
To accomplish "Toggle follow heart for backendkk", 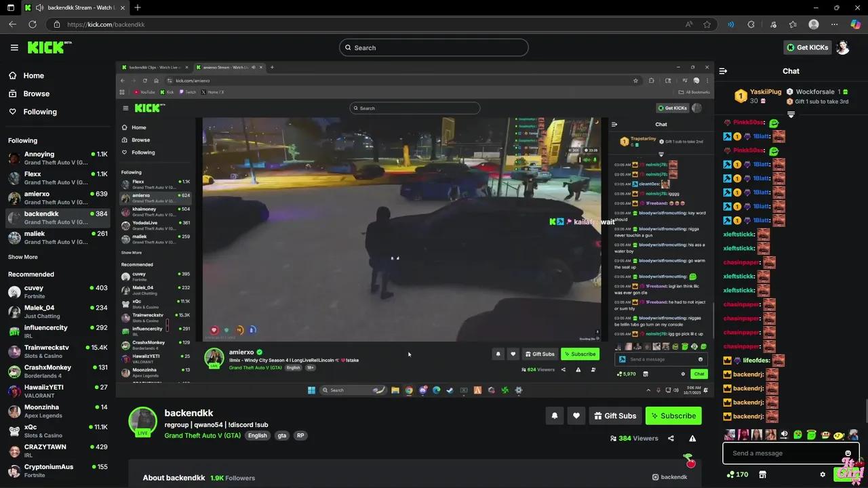I will [x=576, y=416].
